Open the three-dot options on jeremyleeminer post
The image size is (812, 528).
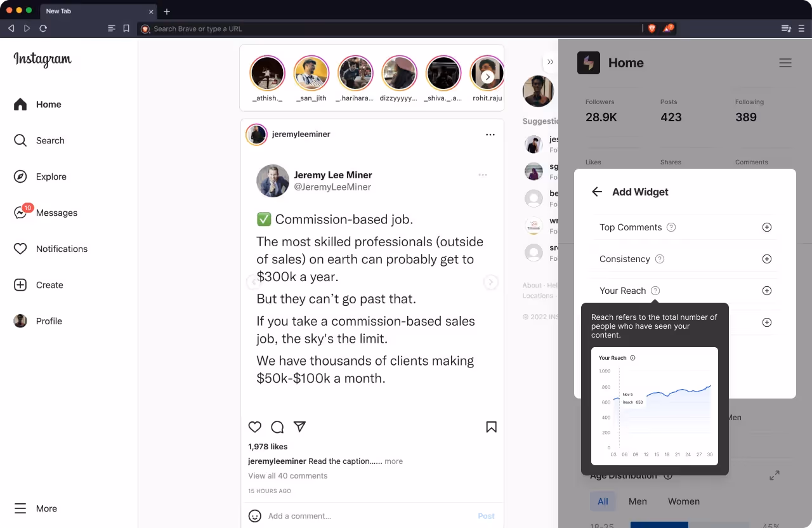click(490, 135)
